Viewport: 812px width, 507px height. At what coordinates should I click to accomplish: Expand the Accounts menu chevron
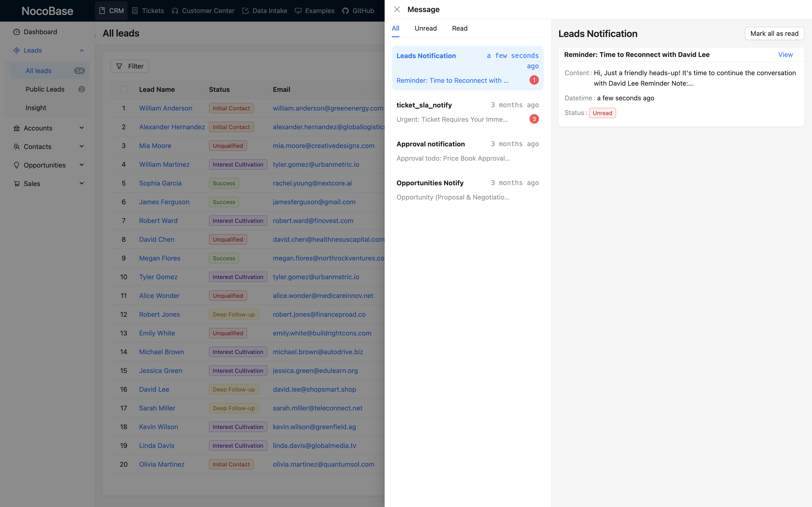tap(81, 128)
